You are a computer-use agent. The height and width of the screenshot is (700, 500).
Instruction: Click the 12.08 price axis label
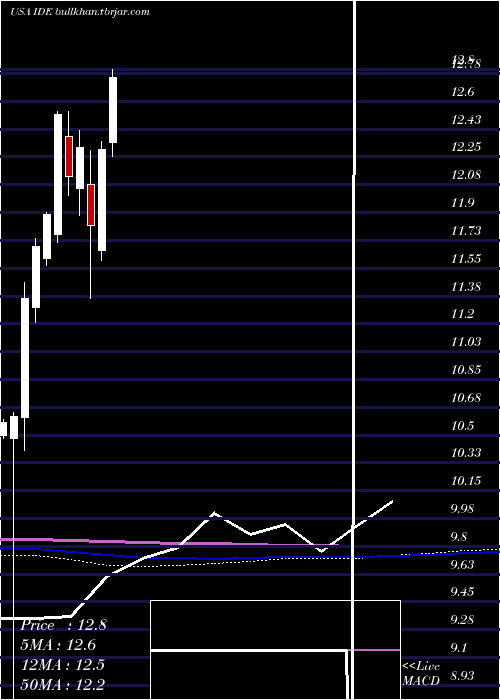pos(467,175)
